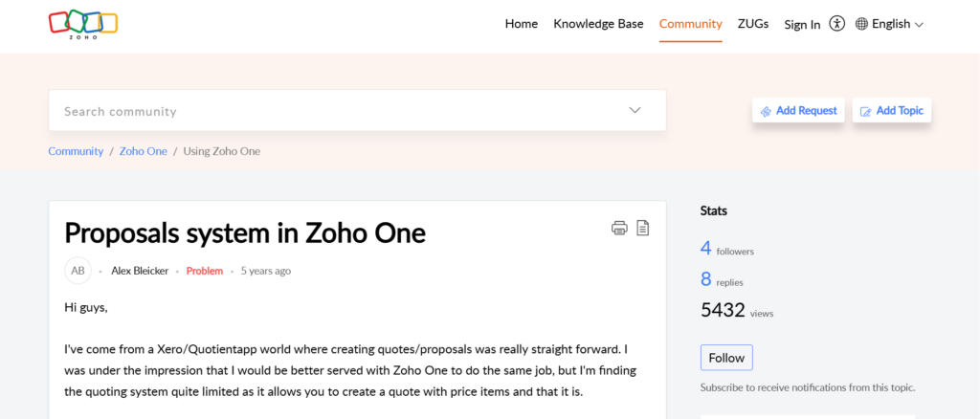
Task: Click the Community breadcrumb link
Action: coord(76,151)
